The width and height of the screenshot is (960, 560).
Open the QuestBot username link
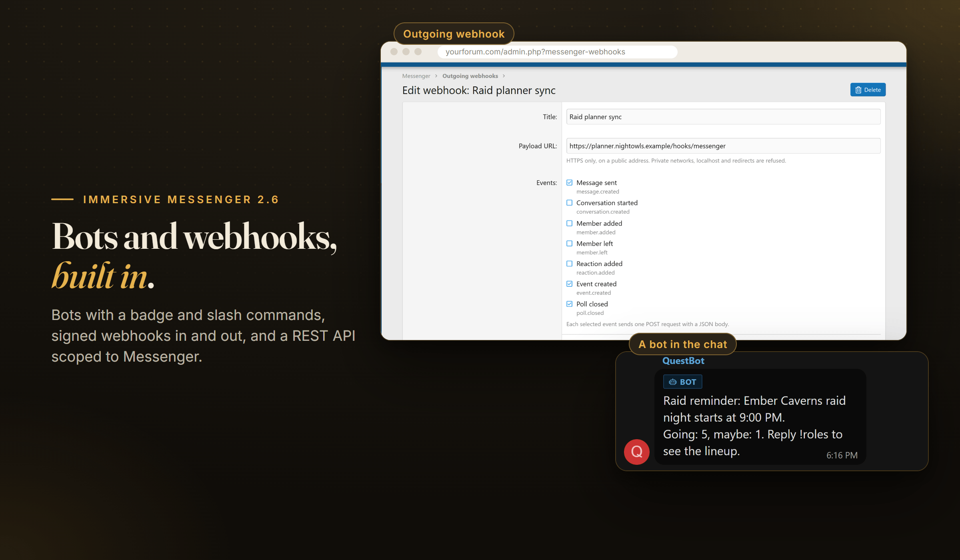pos(683,361)
